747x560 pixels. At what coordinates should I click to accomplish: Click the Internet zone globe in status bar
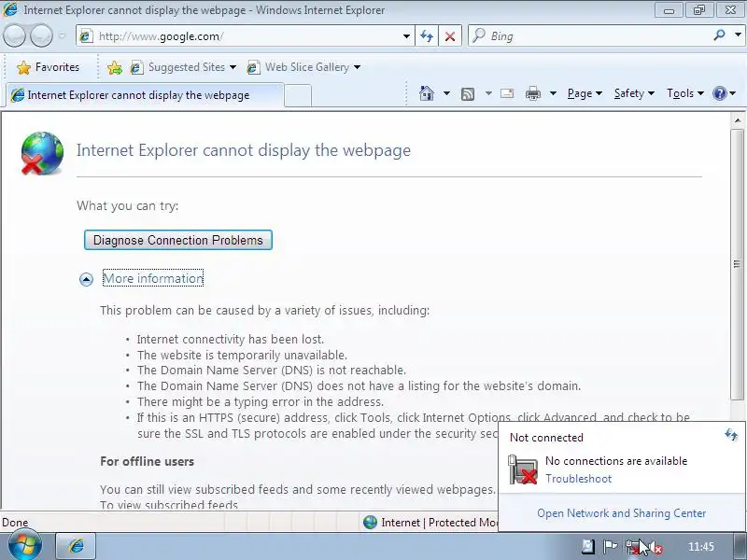click(370, 523)
